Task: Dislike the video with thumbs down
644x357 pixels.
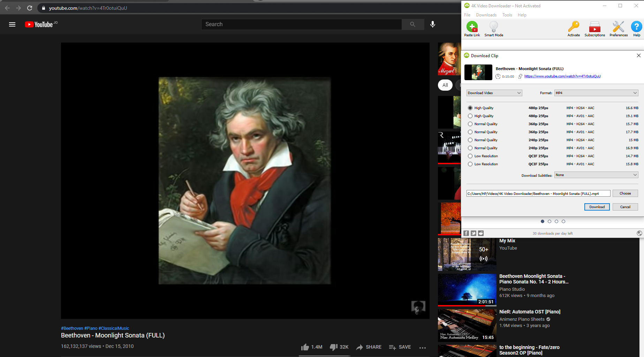Action: tap(334, 347)
